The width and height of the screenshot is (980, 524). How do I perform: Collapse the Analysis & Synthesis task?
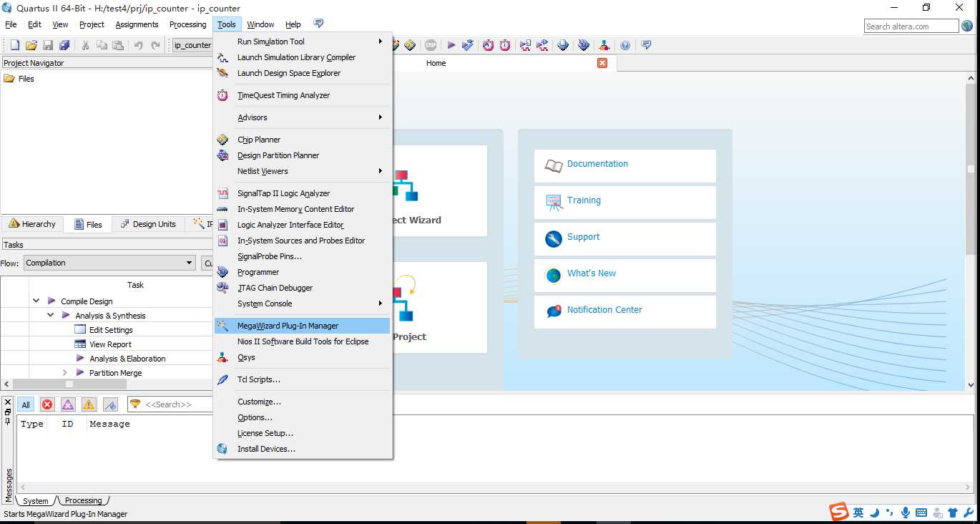[x=50, y=316]
